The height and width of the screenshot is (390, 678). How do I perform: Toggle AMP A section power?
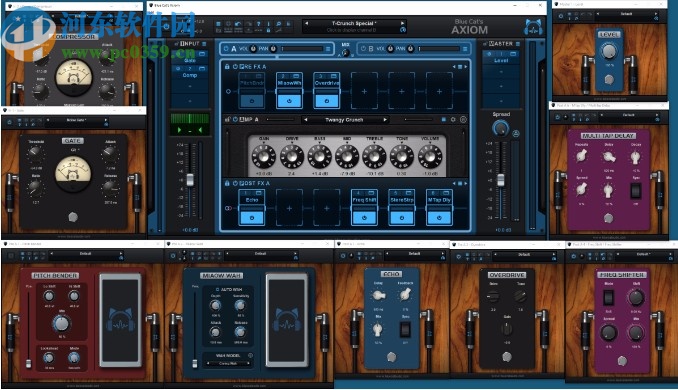pyautogui.click(x=235, y=119)
